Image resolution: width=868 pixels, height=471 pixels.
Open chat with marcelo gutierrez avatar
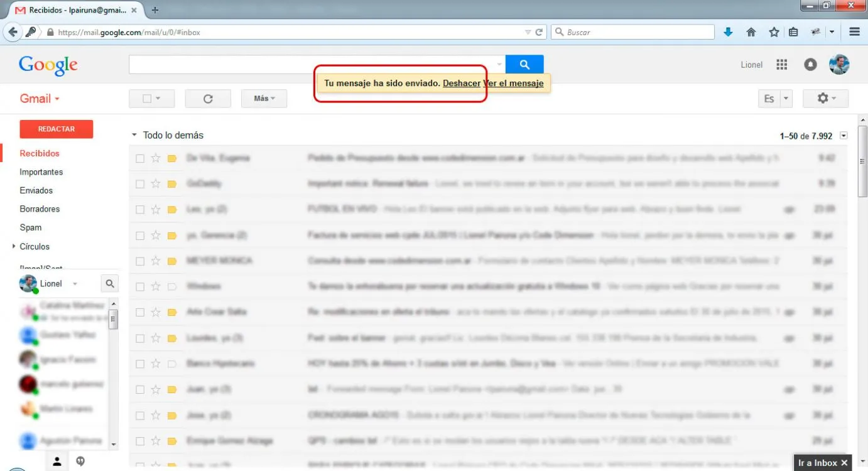point(28,384)
